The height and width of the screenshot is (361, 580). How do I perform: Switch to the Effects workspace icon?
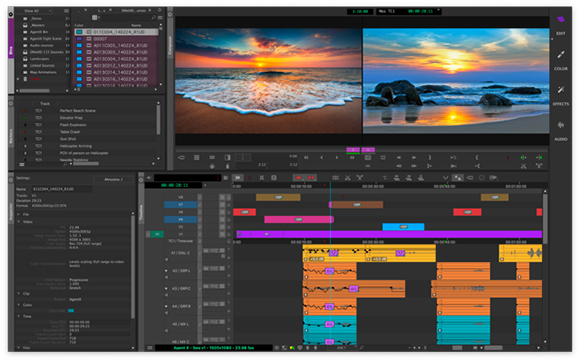pyautogui.click(x=561, y=90)
